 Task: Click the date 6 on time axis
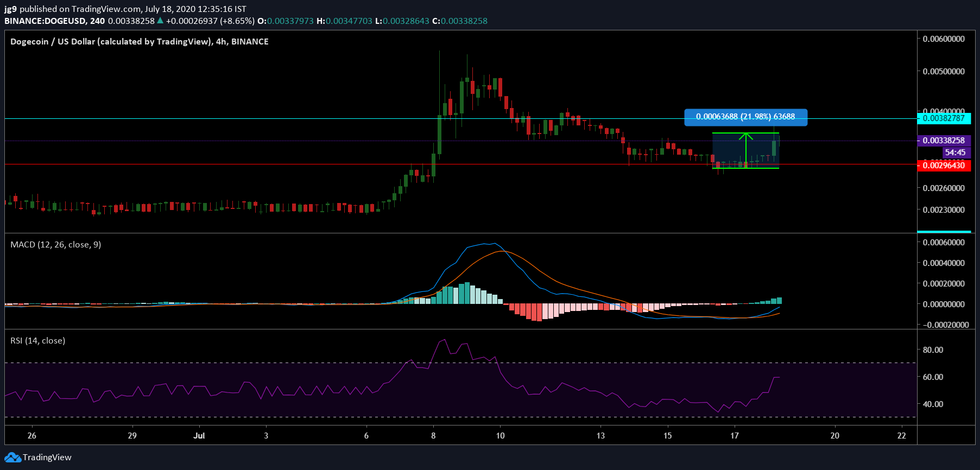(x=366, y=436)
